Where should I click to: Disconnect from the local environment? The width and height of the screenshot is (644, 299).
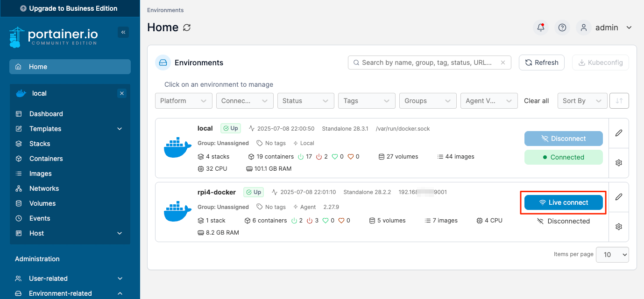coord(564,139)
